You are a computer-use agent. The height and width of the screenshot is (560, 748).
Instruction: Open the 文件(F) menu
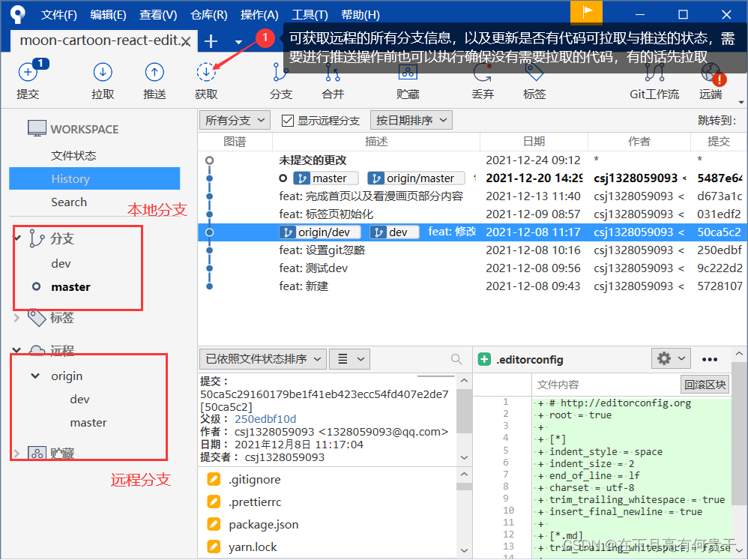(58, 15)
